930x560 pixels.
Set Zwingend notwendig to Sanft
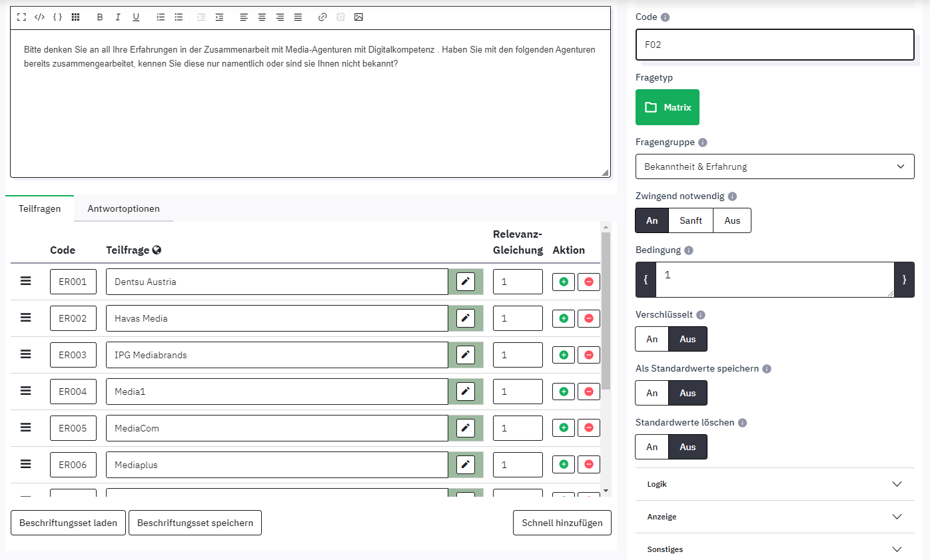[x=690, y=220]
